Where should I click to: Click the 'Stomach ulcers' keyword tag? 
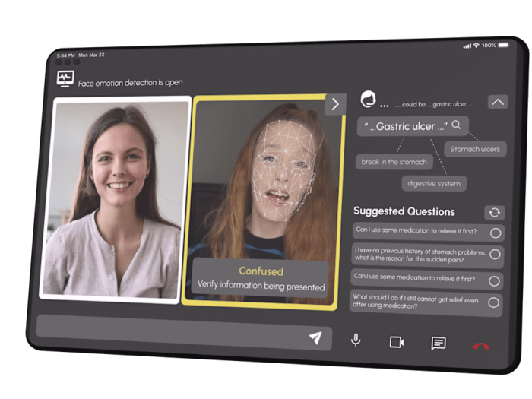475,149
